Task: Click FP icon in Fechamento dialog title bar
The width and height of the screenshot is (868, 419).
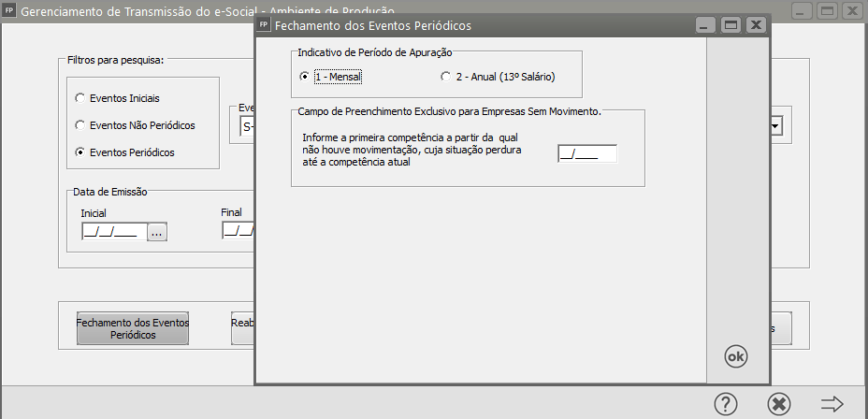Action: click(265, 25)
